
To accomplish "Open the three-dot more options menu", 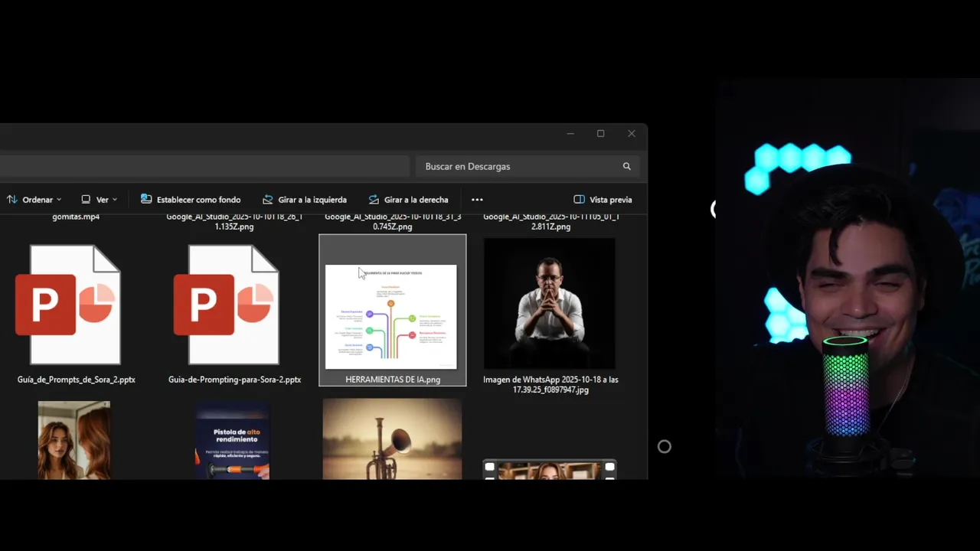I will tap(477, 200).
